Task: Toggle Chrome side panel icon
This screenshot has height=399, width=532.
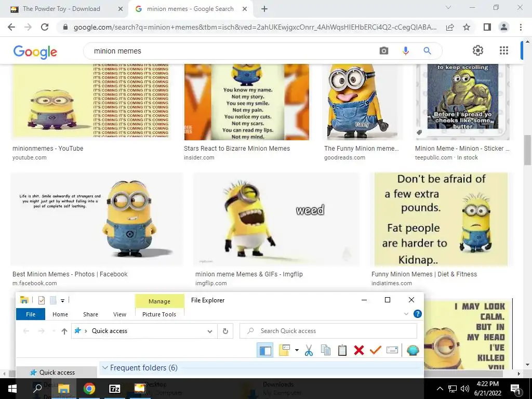Action: coord(487,27)
